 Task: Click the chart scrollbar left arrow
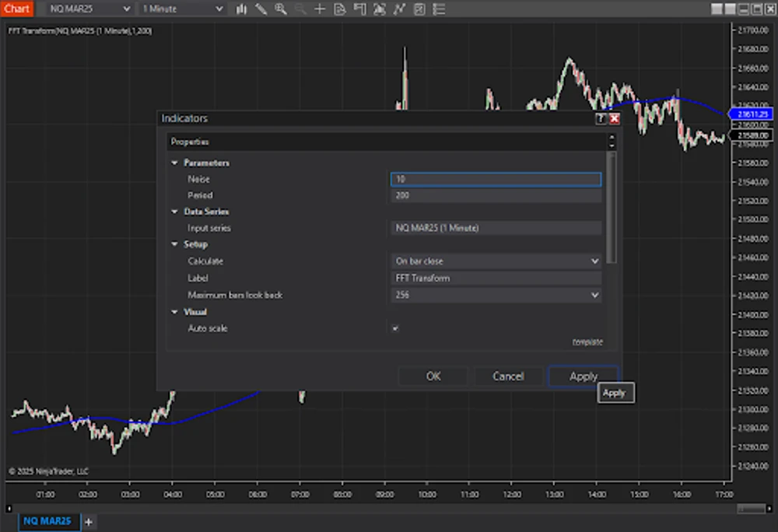click(x=9, y=508)
